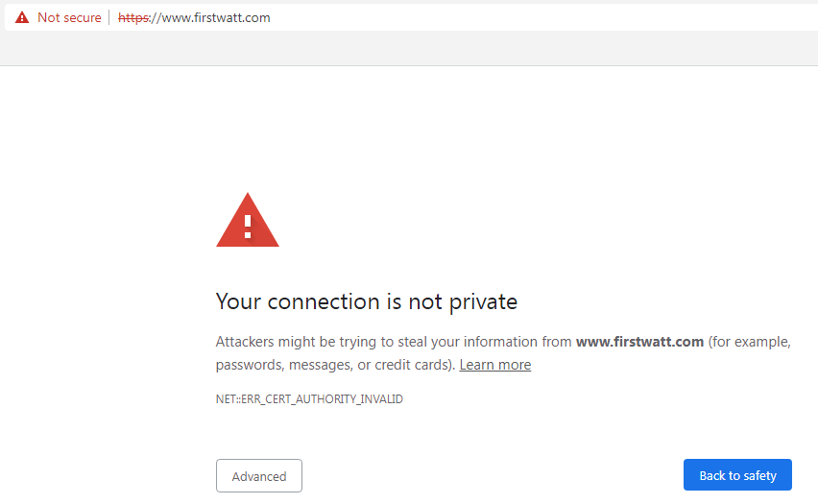This screenshot has width=818, height=504.
Task: Click the white exclamation mark inside large triangle
Action: [248, 227]
